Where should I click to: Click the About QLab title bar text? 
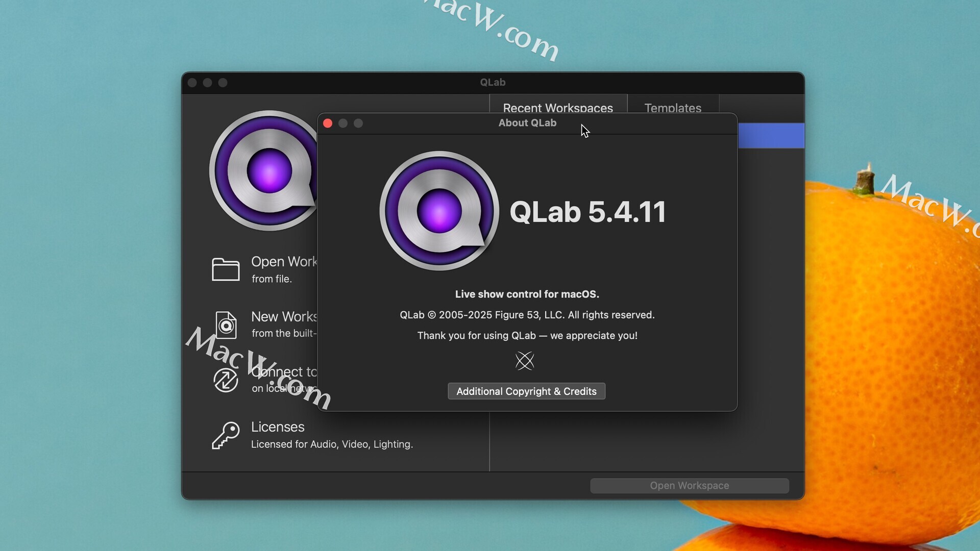(527, 123)
